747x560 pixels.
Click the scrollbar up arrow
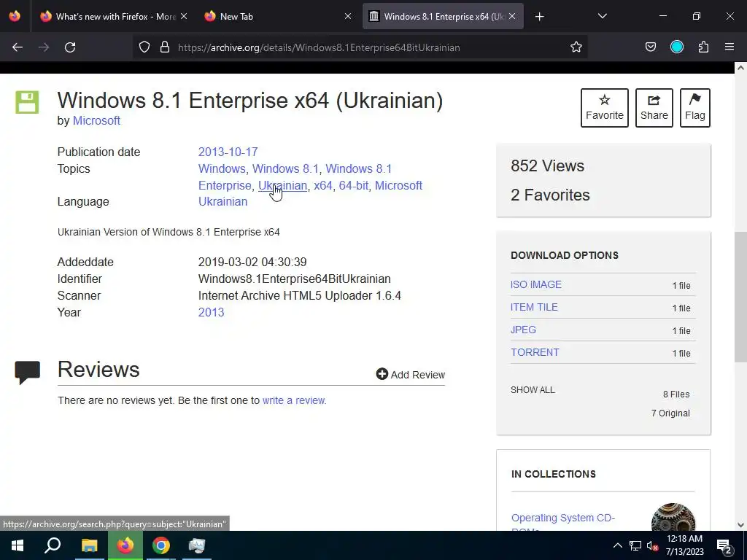coord(740,68)
